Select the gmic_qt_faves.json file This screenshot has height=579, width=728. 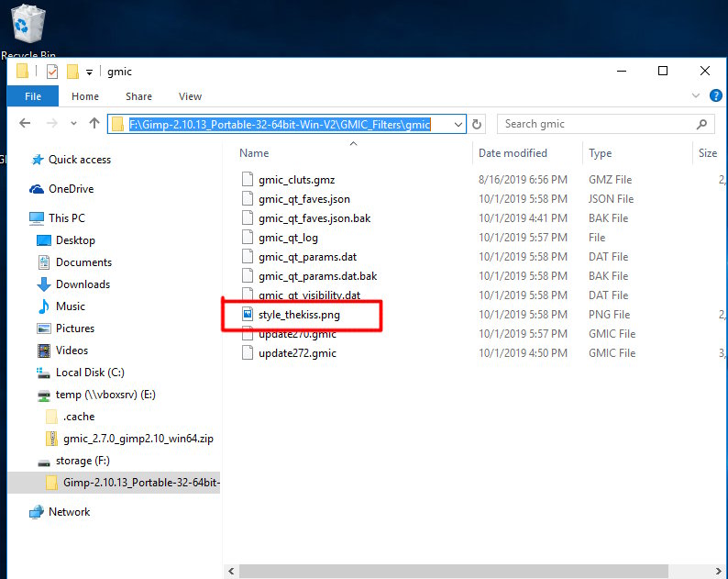tap(304, 199)
